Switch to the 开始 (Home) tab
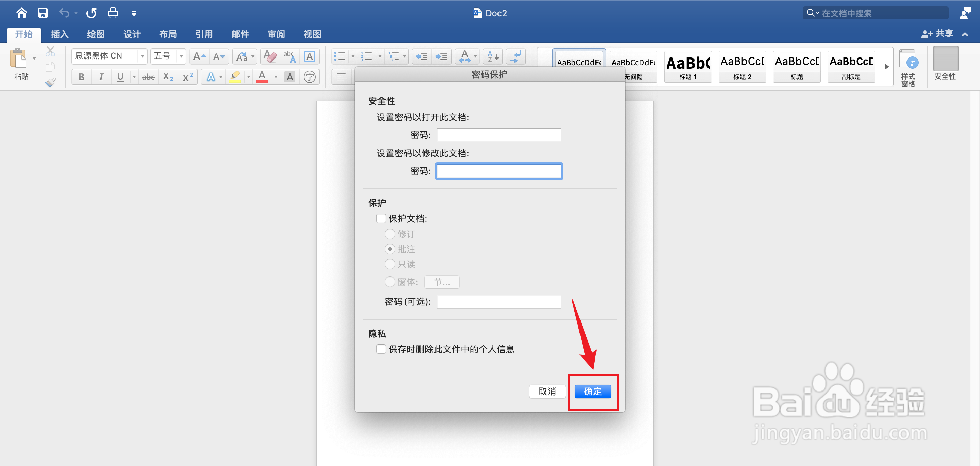The height and width of the screenshot is (466, 980). click(x=24, y=35)
